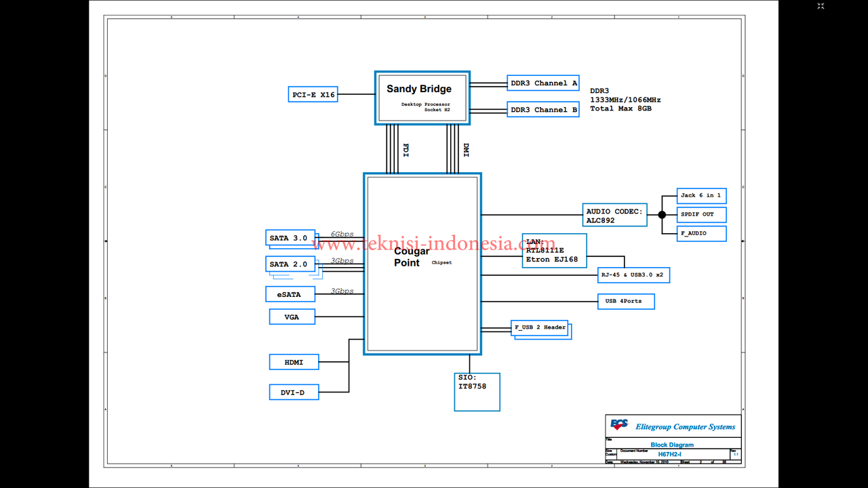Select the eSATA block
Viewport: 868px width, 488px height.
[x=290, y=295]
